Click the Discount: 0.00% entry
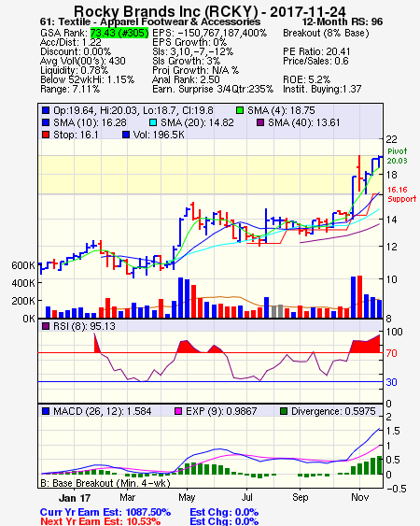 76,51
